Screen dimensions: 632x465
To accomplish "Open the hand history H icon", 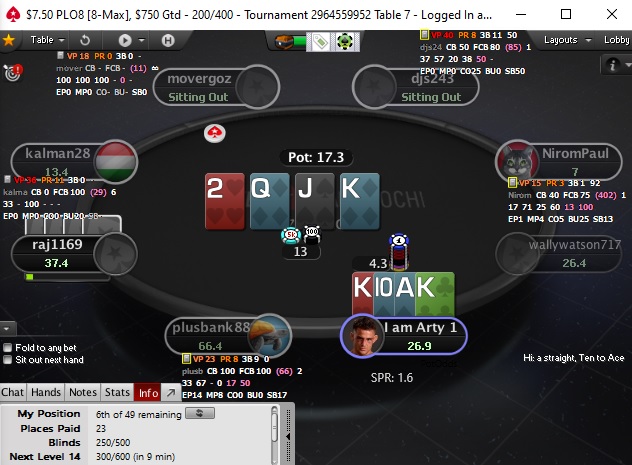I will coord(168,40).
